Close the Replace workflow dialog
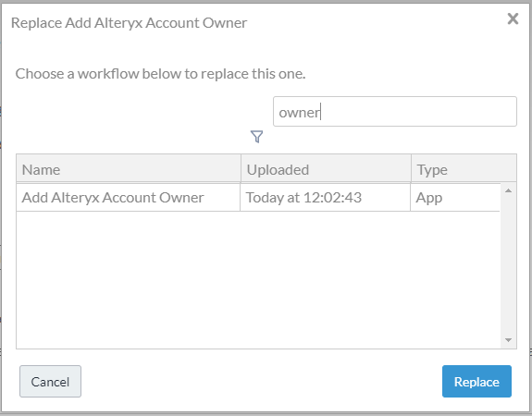 click(x=513, y=18)
